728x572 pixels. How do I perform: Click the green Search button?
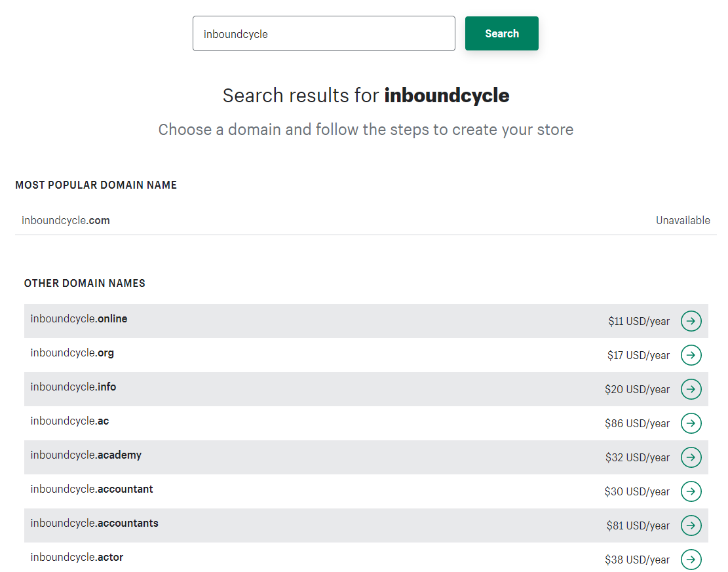coord(502,33)
